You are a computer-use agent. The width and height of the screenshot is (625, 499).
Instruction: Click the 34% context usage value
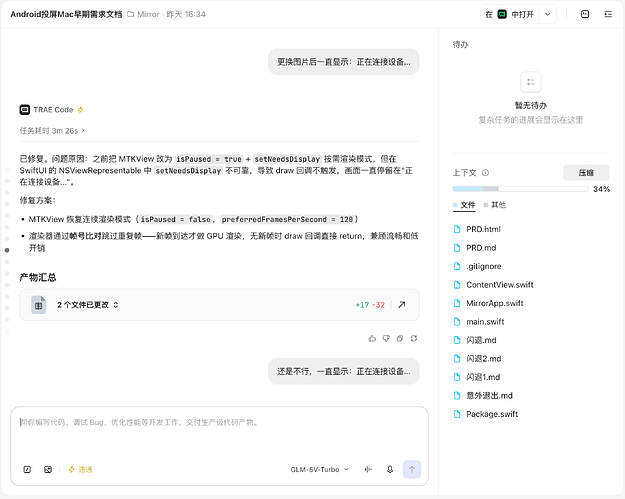(601, 189)
